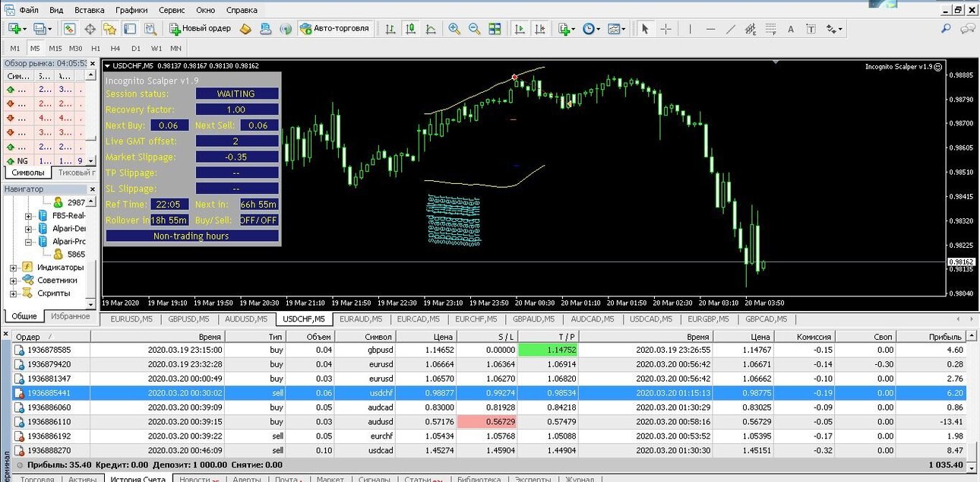
Task: Switch chart to bar chart icon
Action: pyautogui.click(x=390, y=29)
